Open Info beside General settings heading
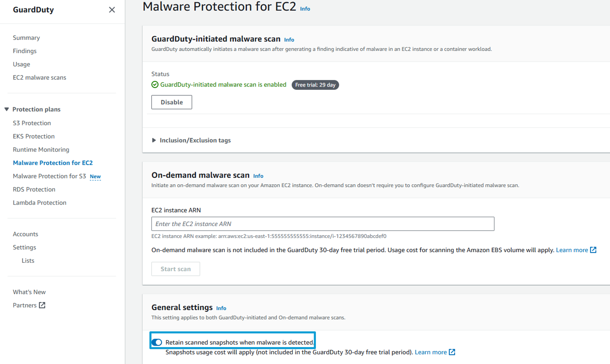 point(221,308)
